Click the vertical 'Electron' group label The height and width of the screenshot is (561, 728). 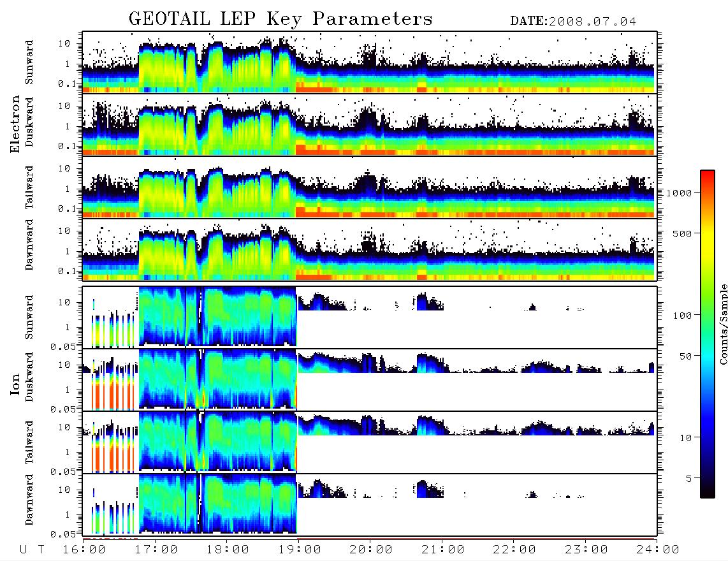click(x=15, y=124)
